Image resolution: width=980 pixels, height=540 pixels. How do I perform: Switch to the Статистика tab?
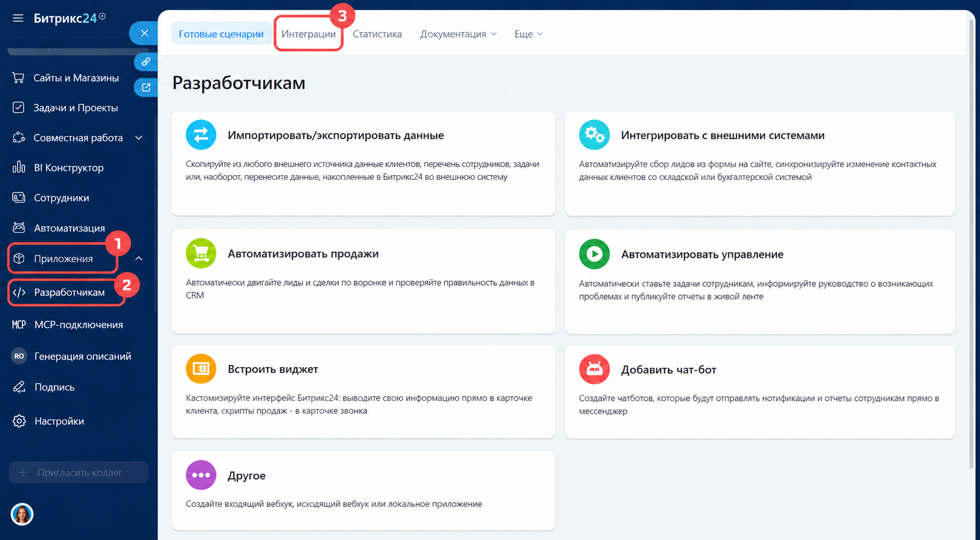[377, 34]
